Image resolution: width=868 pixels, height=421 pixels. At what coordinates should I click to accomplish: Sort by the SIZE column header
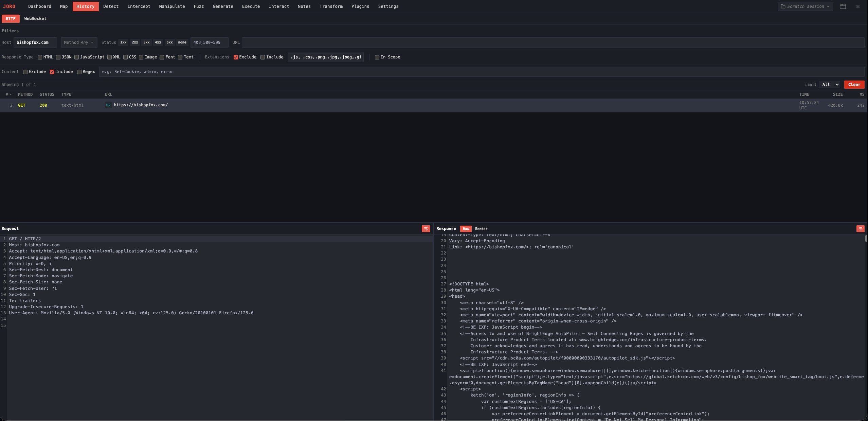(x=837, y=94)
